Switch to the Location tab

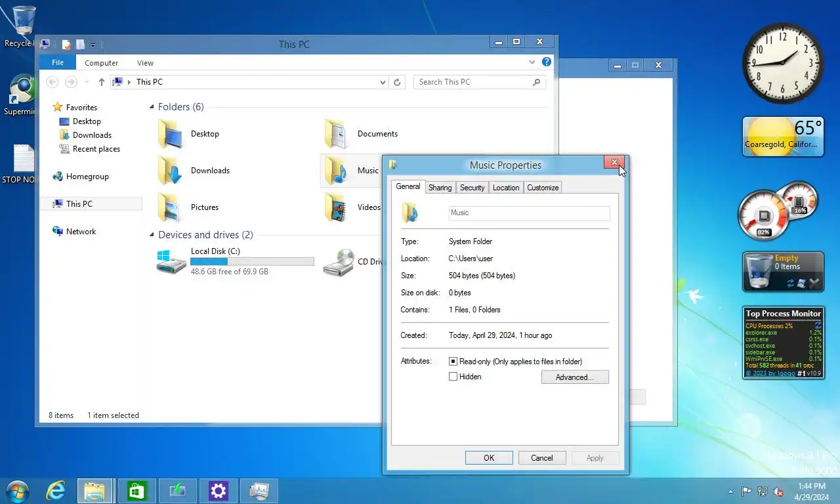click(x=506, y=188)
